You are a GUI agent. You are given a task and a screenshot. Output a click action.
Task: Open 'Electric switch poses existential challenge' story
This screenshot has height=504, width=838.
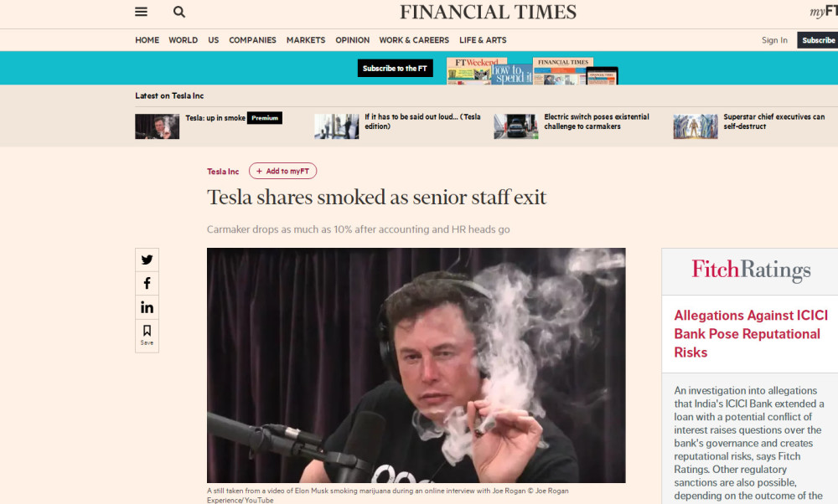[x=597, y=121]
